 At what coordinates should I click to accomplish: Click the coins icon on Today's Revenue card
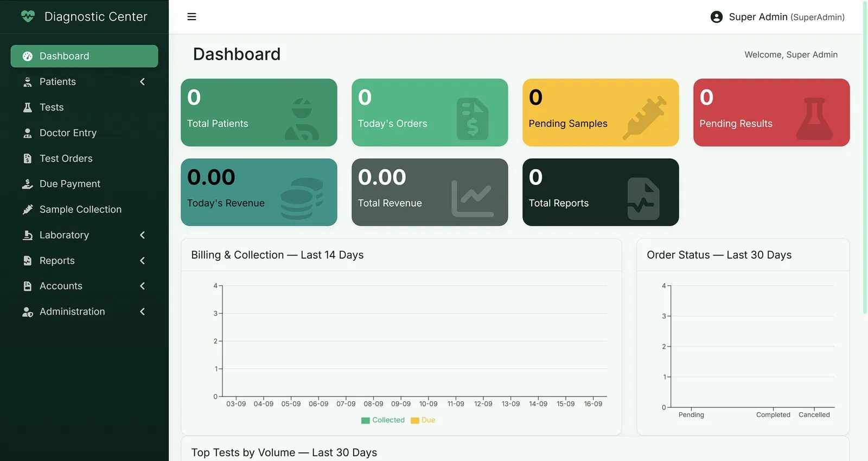[302, 199]
